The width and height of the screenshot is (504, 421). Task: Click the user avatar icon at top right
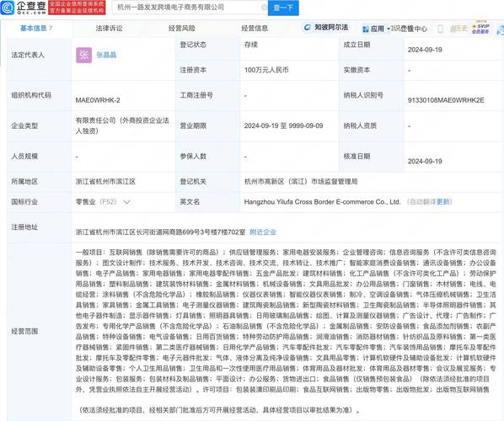pos(501,29)
